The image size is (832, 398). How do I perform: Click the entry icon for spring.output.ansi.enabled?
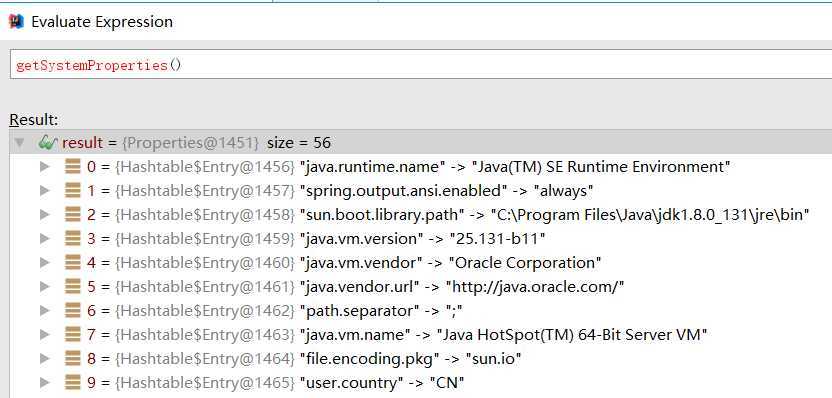73,191
